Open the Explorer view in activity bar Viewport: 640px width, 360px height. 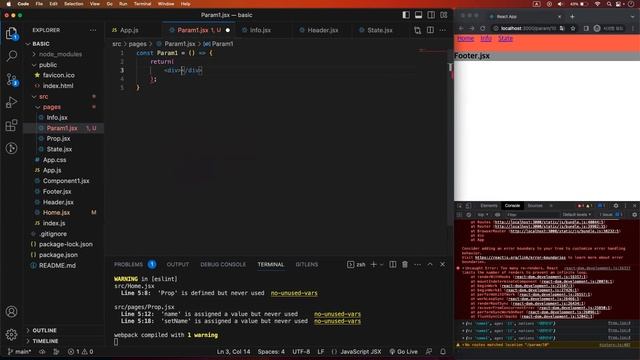[11, 33]
